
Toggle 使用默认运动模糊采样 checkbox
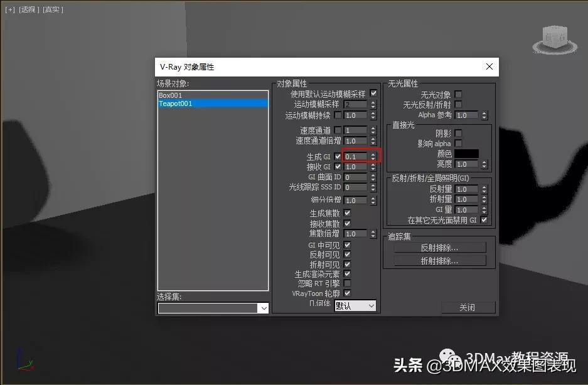pyautogui.click(x=373, y=93)
